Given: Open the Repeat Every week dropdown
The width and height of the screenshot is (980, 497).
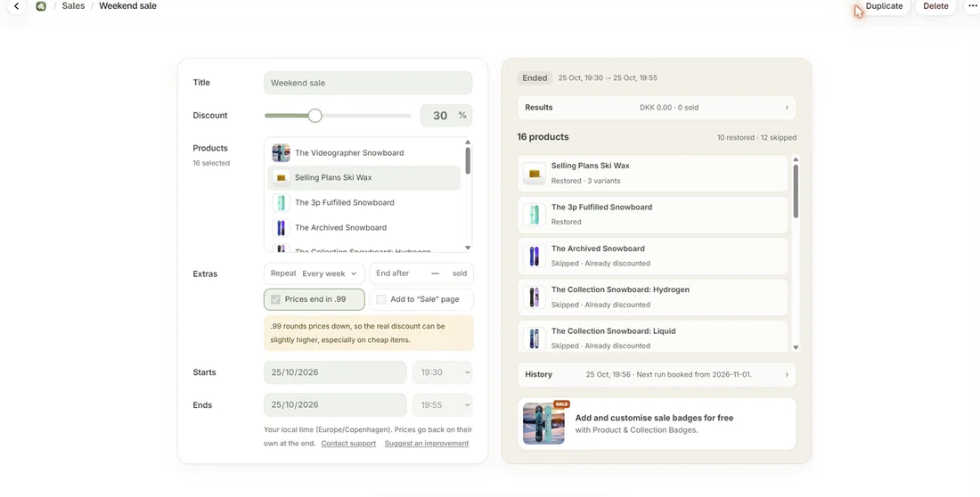Looking at the screenshot, I should [x=314, y=273].
